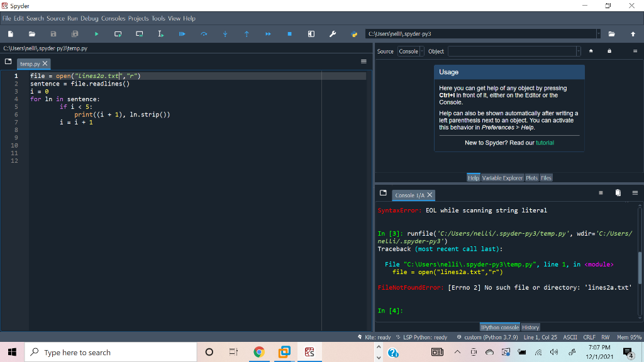
Task: Open PYTHONPATH manager Python icon
Action: (x=355, y=33)
